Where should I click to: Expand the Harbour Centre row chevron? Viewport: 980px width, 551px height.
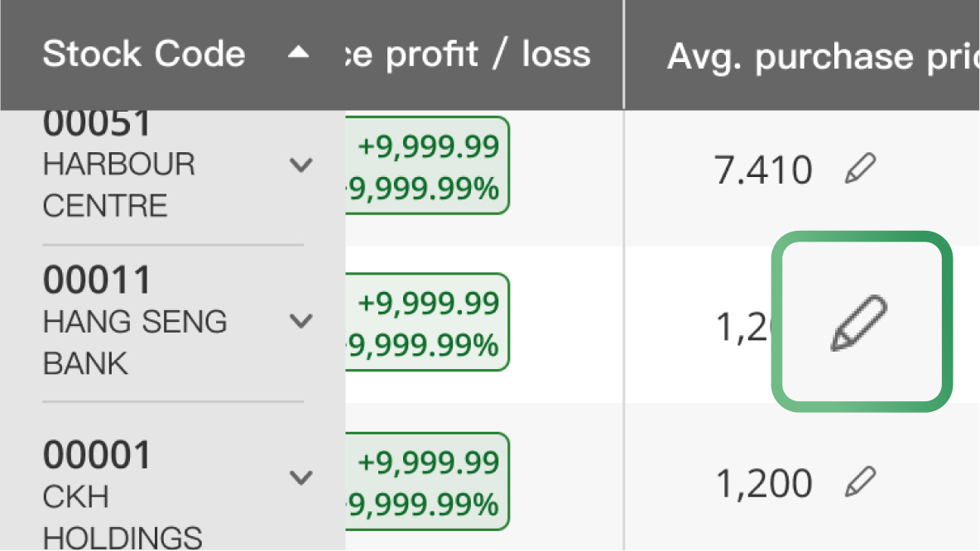300,165
